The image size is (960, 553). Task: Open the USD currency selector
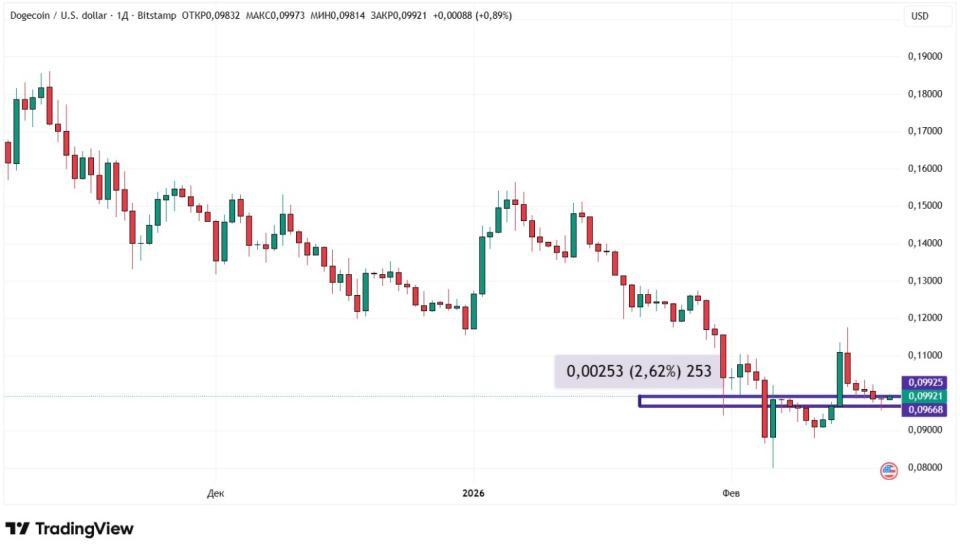pos(919,16)
